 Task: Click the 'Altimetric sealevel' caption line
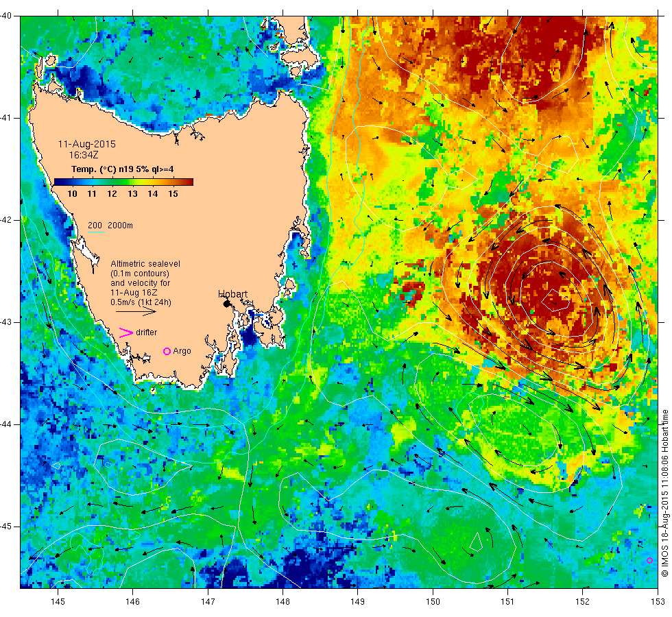pyautogui.click(x=145, y=263)
